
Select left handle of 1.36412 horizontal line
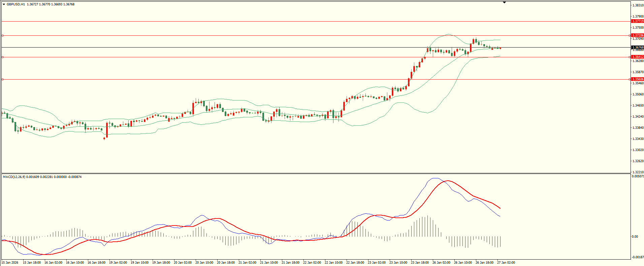(x=3, y=57)
